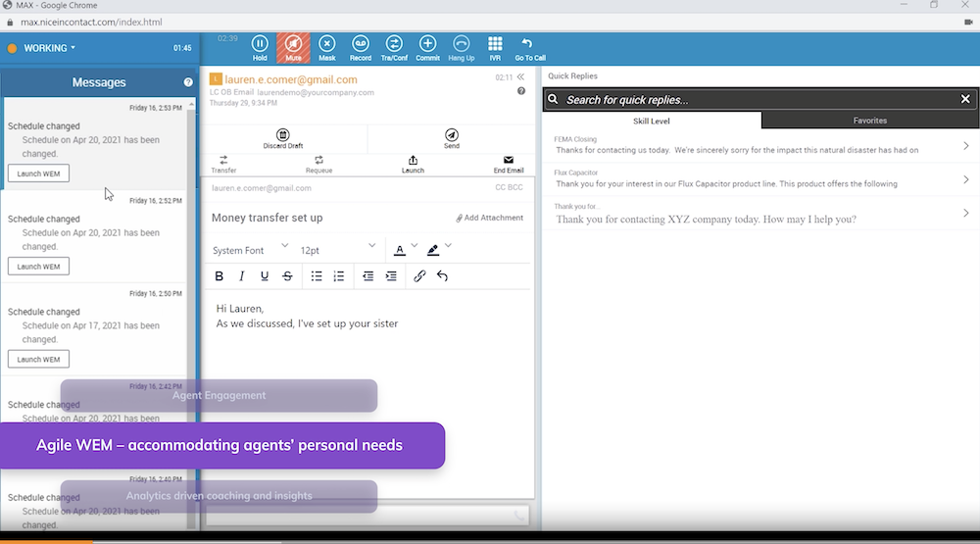Apply the highlight color marker
This screenshot has height=544, width=980.
(x=432, y=250)
